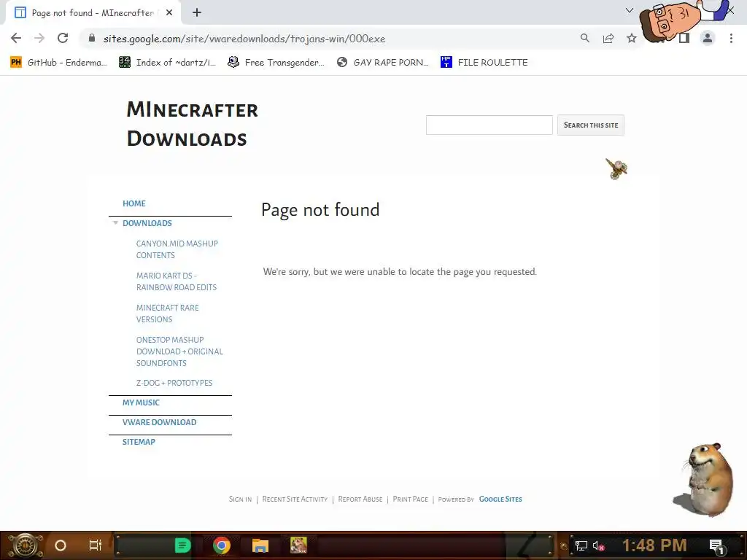Open the zoom magnifier in address bar
The width and height of the screenshot is (747, 560).
pos(585,38)
